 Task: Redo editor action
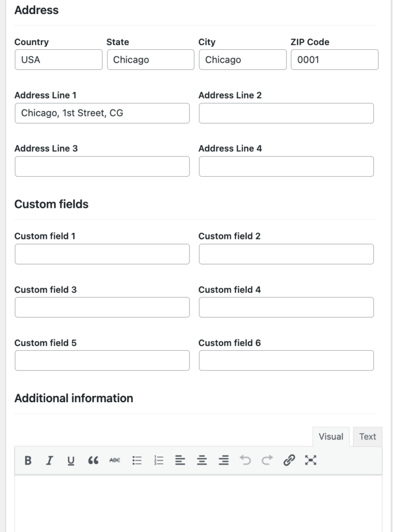click(267, 460)
